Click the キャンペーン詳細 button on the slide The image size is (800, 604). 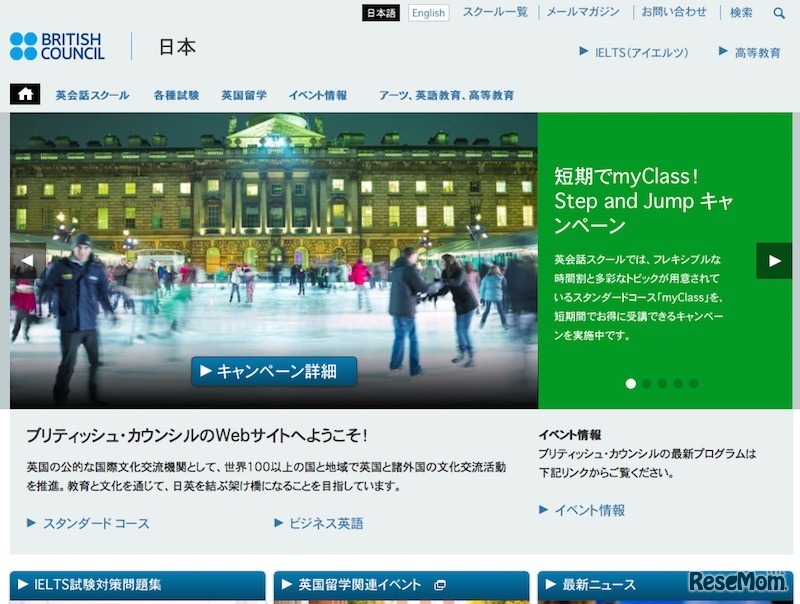(274, 370)
